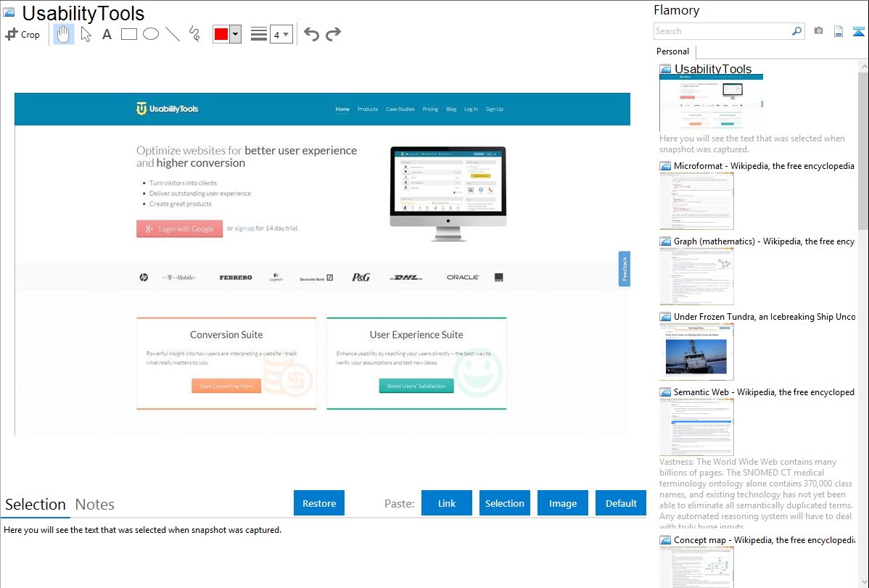This screenshot has height=588, width=869.
Task: Click Products in the website navigation
Action: (368, 109)
